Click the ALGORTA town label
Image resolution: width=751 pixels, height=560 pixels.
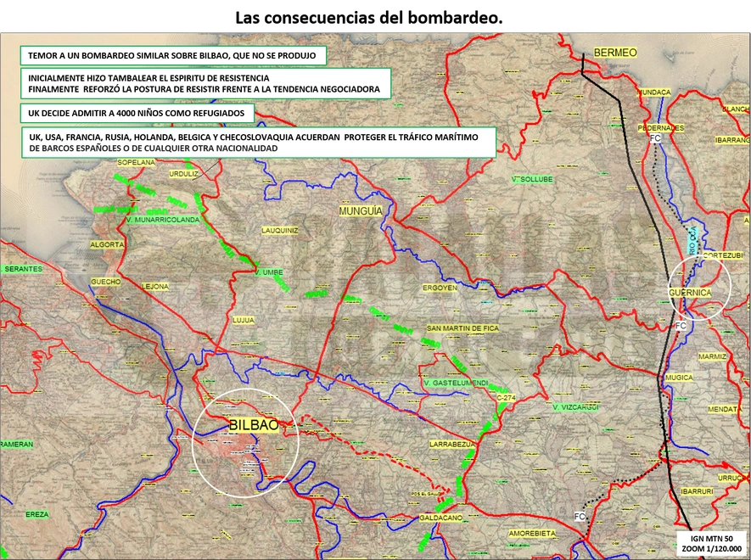click(x=107, y=245)
